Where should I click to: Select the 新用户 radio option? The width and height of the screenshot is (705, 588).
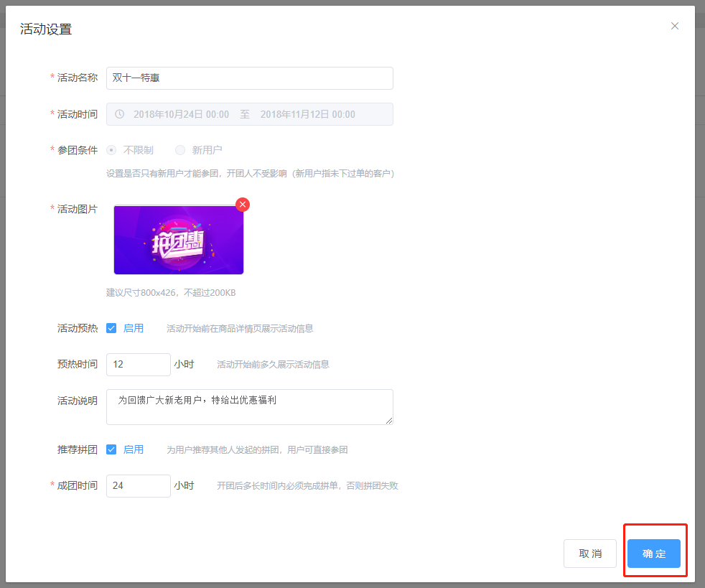[180, 150]
